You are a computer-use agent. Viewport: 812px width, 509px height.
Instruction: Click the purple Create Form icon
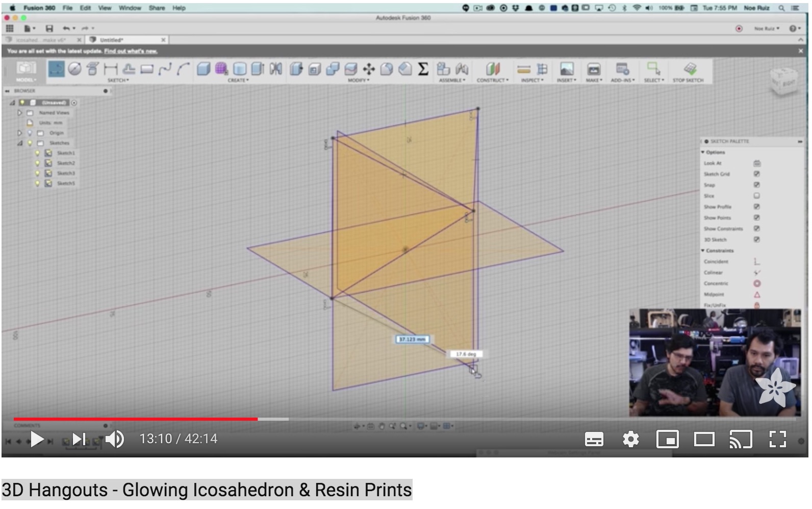click(221, 69)
